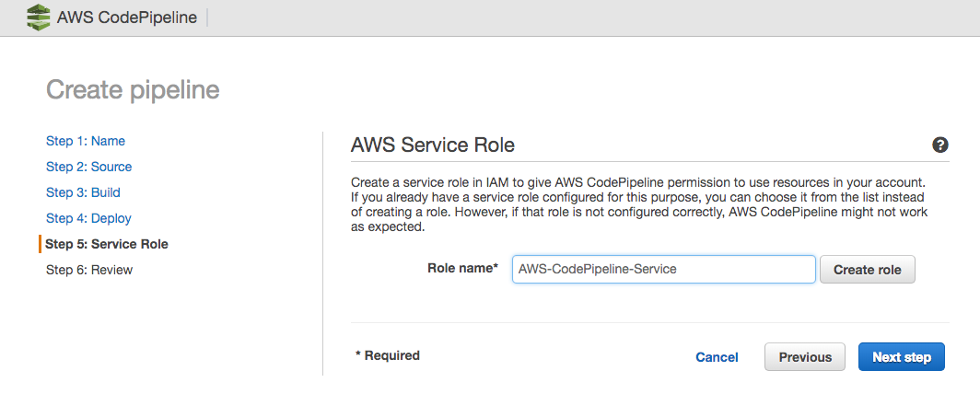Select Step 5: Service Role
Screen dimensions: 980x394
coord(107,244)
